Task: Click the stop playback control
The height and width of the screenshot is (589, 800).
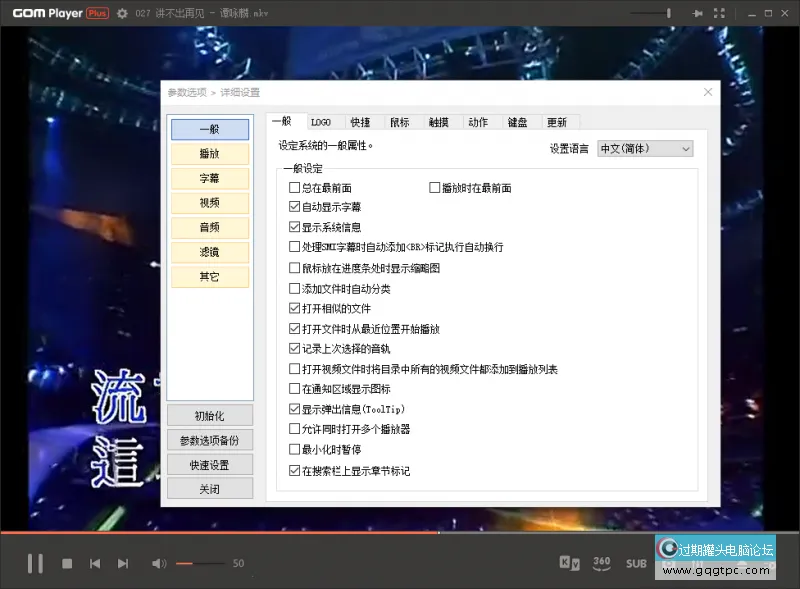Action: 66,563
